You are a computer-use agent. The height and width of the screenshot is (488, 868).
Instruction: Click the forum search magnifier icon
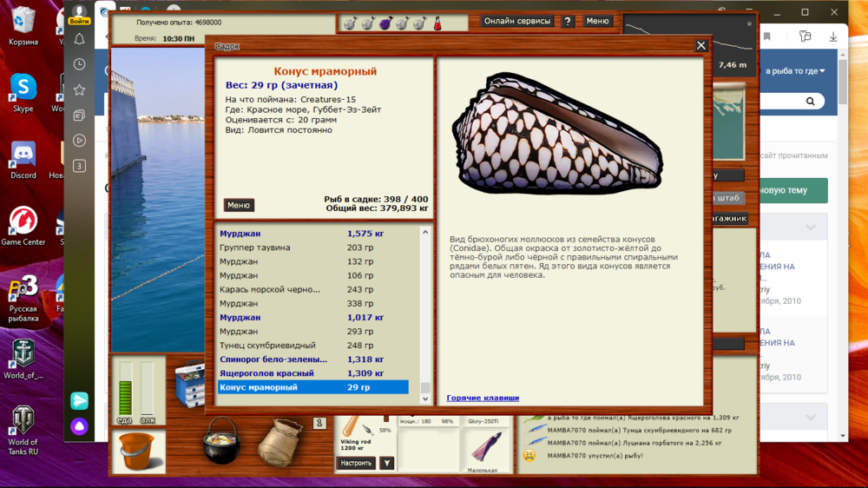811,102
